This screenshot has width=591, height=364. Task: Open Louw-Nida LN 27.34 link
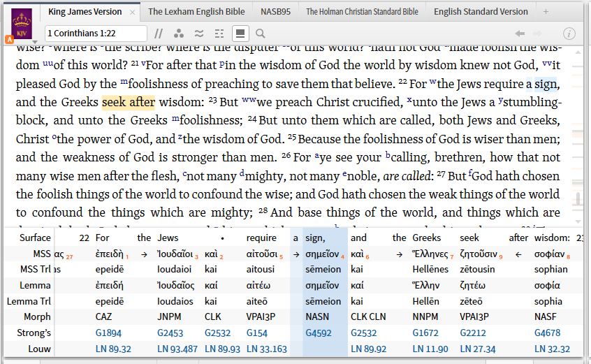click(x=478, y=349)
